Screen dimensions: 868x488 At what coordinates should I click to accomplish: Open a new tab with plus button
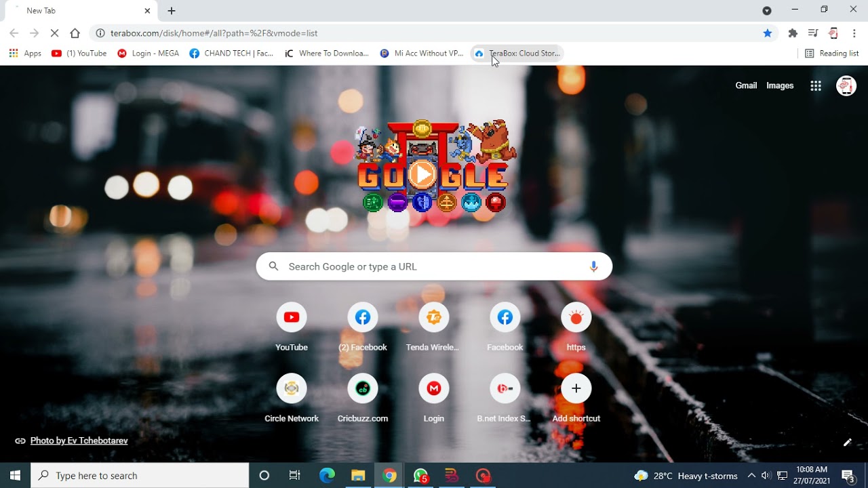[x=172, y=11]
